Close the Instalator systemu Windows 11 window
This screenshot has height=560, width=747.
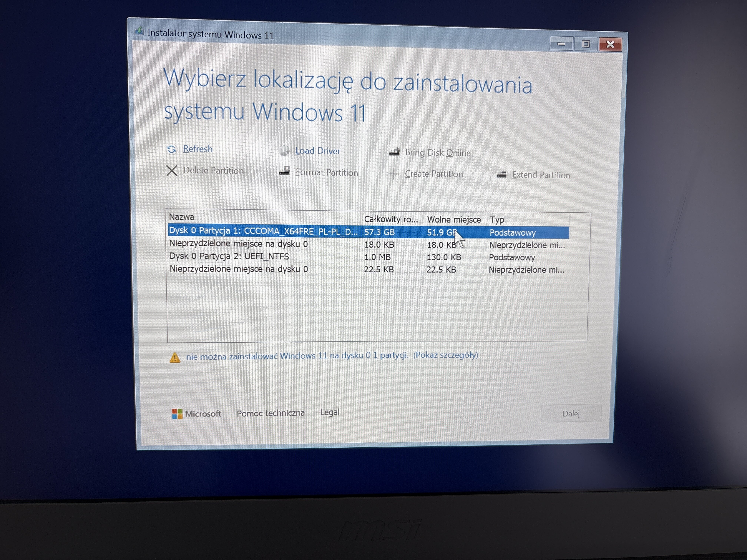coord(610,45)
